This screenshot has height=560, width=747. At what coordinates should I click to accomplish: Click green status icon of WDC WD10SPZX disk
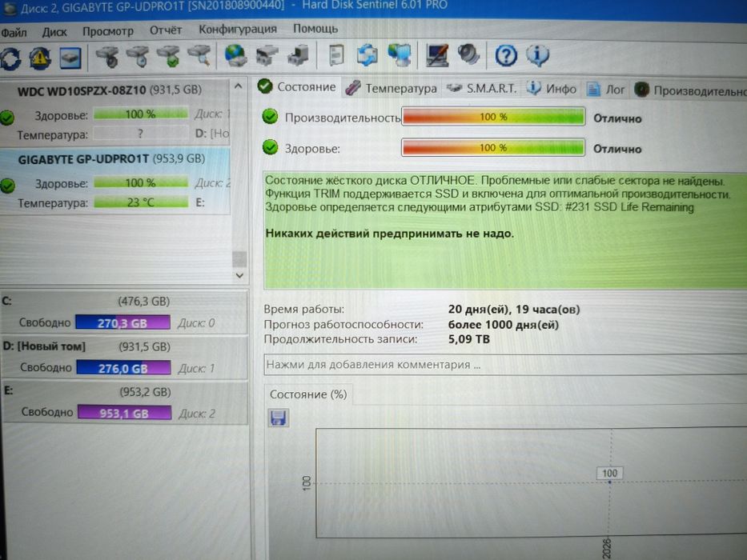7,117
